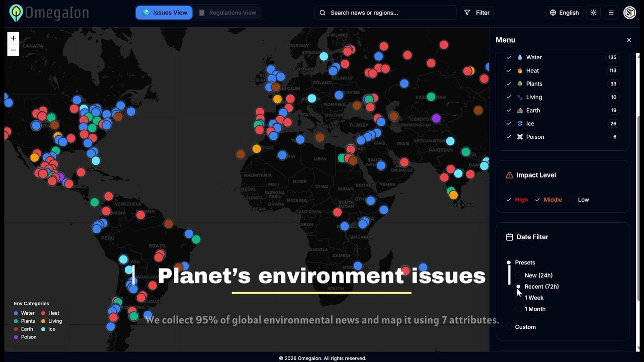Viewport: 644px width, 362px height.
Task: Select the 1 Week date preset
Action: [518, 298]
